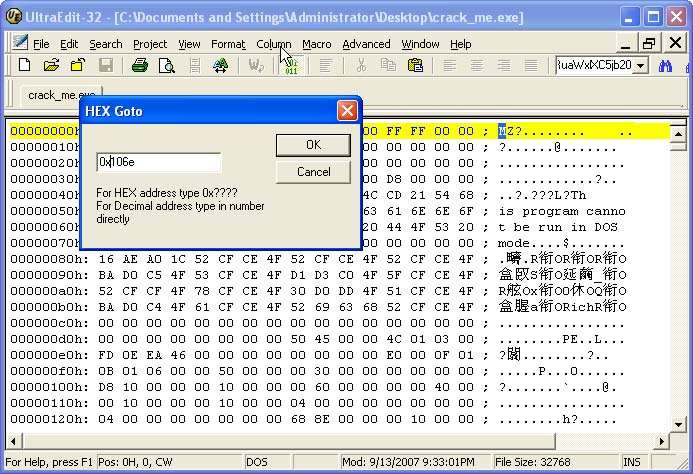Viewport: 693px width, 474px height.
Task: Click the Align Left toolbar icon
Action: 449,65
